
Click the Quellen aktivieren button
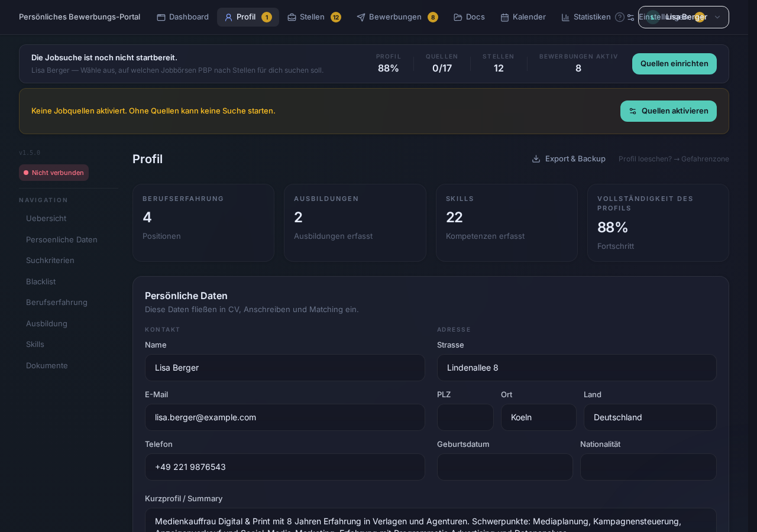click(x=668, y=111)
